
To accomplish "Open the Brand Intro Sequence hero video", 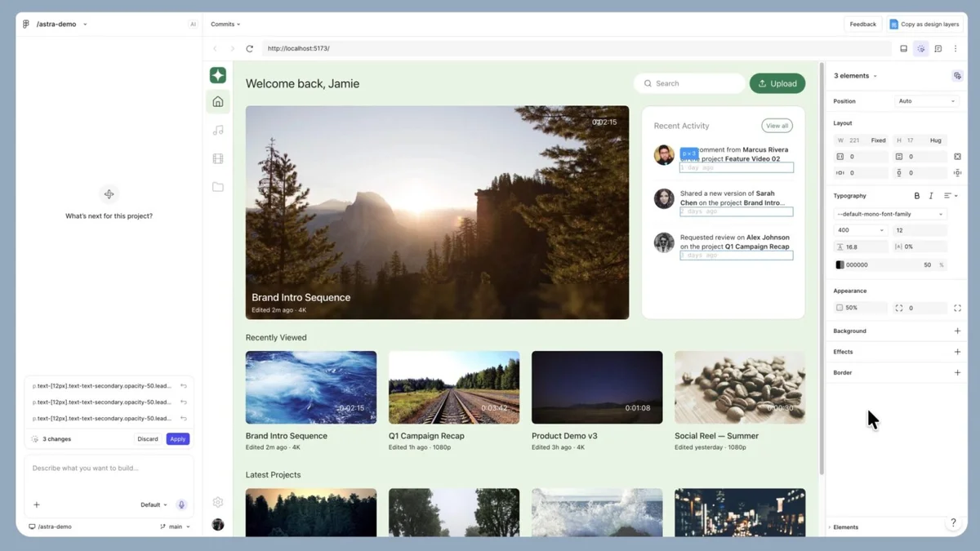I will [x=437, y=212].
